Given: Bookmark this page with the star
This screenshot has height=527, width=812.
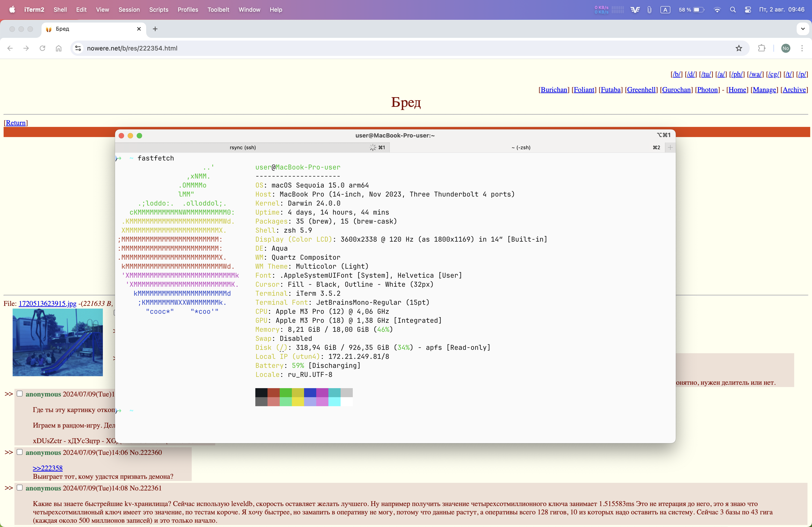Looking at the screenshot, I should pos(739,48).
